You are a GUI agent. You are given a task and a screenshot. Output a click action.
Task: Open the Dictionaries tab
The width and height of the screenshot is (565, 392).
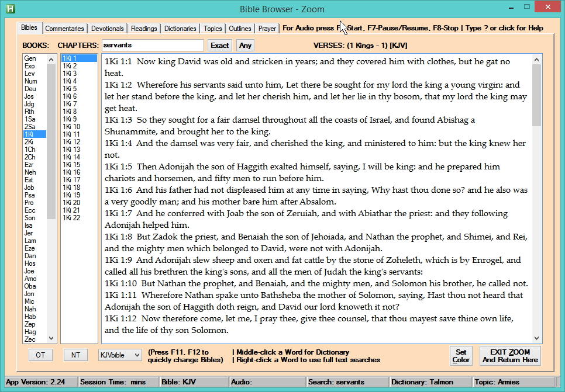pyautogui.click(x=180, y=29)
